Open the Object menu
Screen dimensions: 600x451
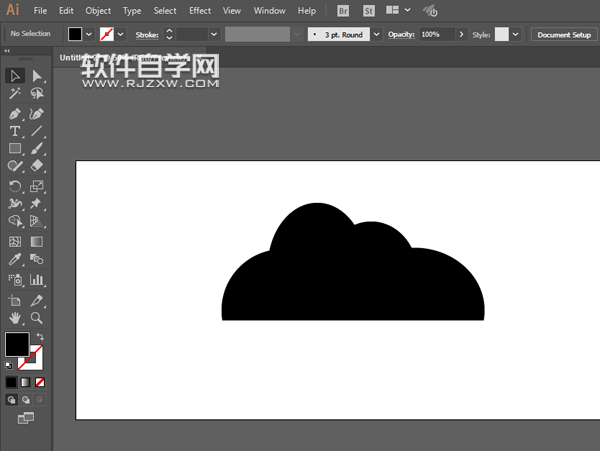98,11
